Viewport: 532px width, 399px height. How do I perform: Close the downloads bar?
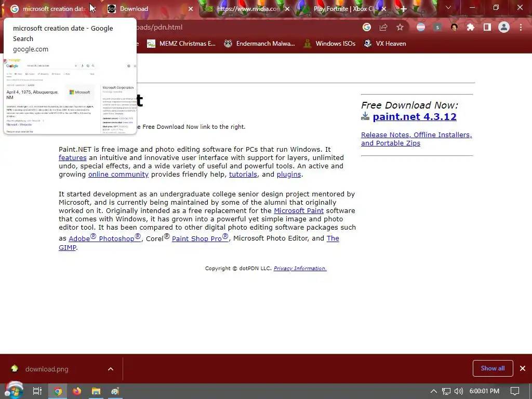523,368
